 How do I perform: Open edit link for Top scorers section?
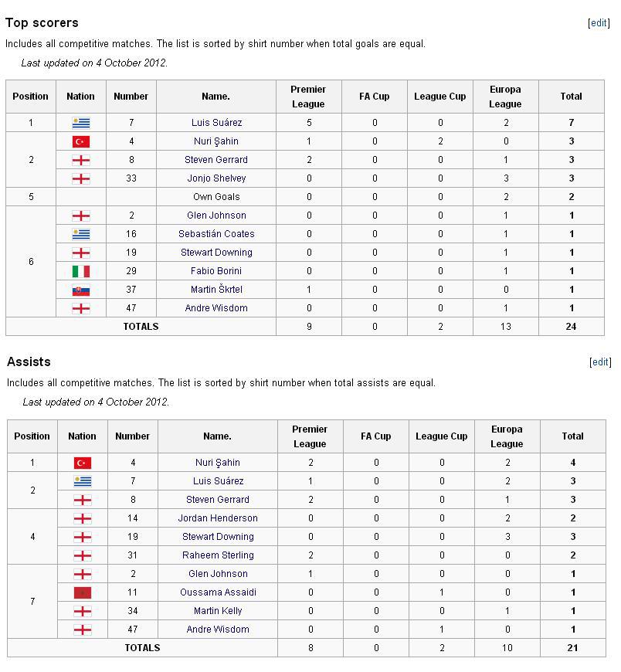(599, 22)
